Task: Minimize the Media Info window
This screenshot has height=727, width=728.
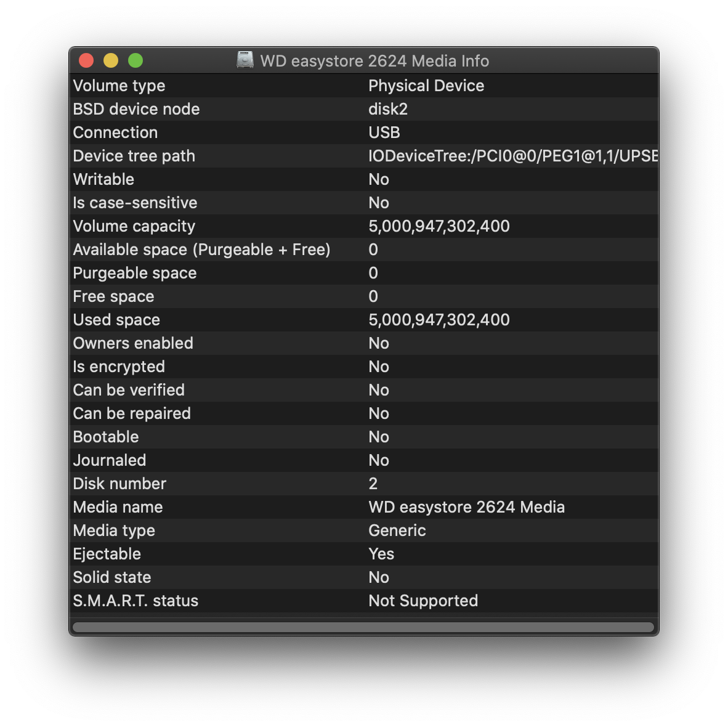Action: [111, 60]
